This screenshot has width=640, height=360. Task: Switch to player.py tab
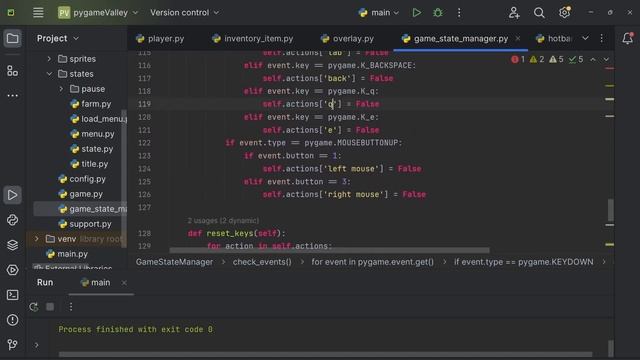pyautogui.click(x=160, y=38)
